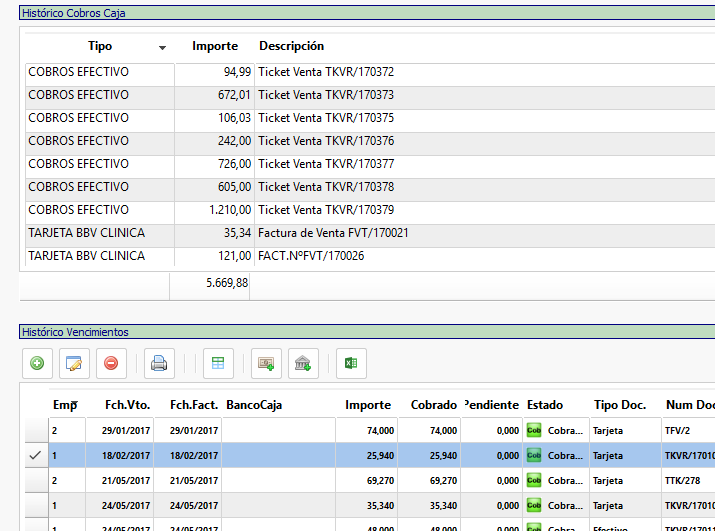Click the Pendiente column header
The width and height of the screenshot is (715, 531).
coord(492,405)
